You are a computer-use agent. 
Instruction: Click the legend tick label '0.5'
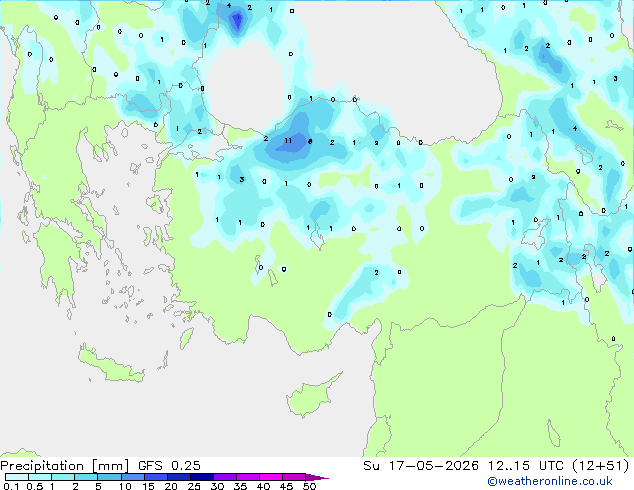[34, 486]
